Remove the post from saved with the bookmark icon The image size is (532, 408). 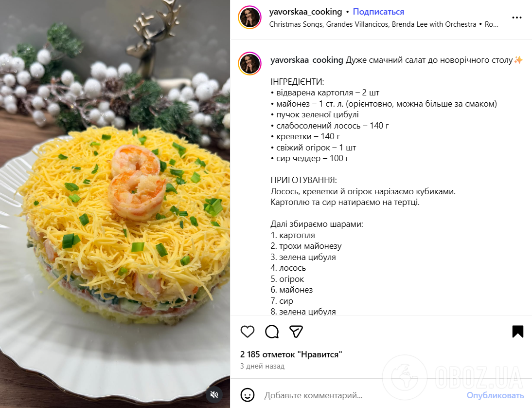518,332
